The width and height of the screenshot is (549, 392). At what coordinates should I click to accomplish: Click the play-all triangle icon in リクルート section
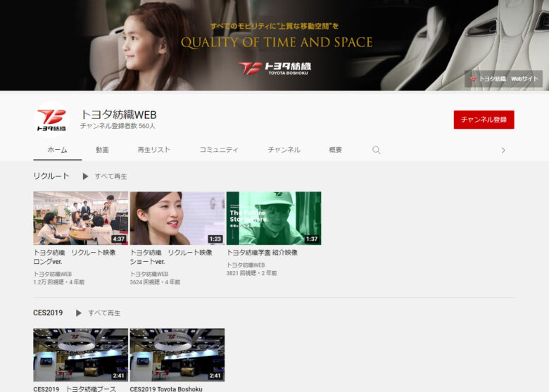tap(85, 177)
